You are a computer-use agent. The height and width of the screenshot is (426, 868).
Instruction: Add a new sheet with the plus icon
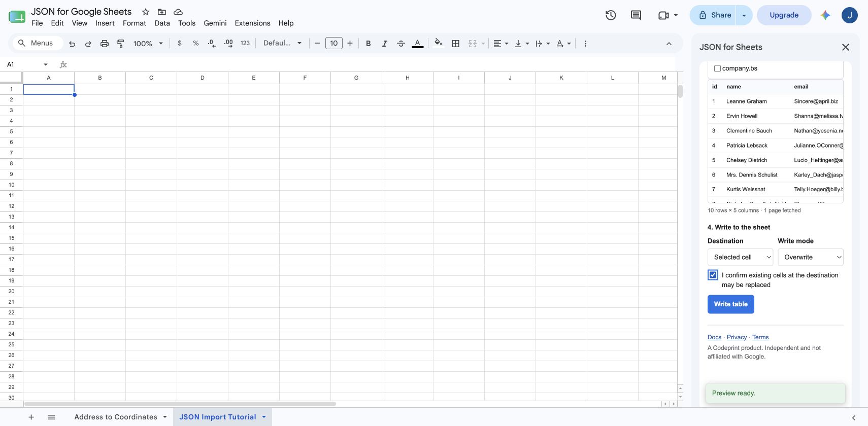click(31, 417)
